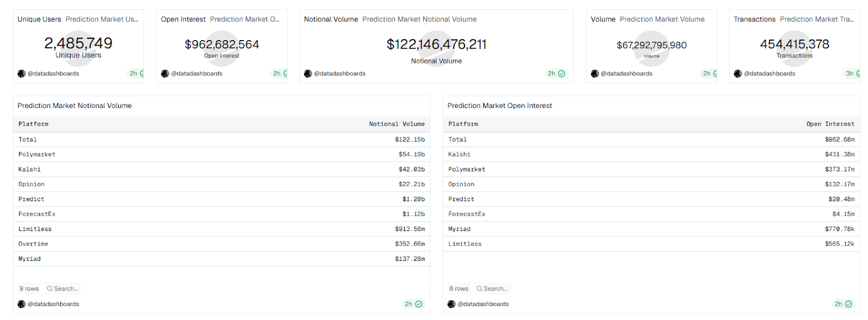The width and height of the screenshot is (868, 320).
Task: Click the $132.17m Opinion open interest cell
Action: click(x=840, y=184)
